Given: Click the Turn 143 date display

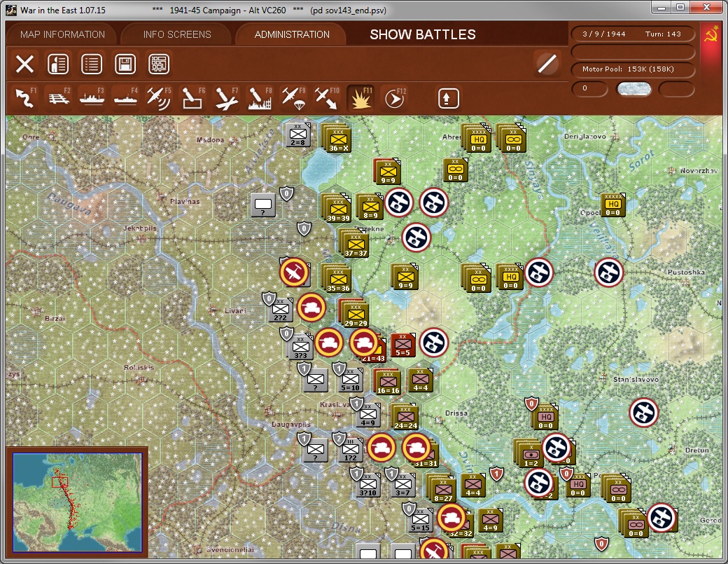Looking at the screenshot, I should (632, 33).
